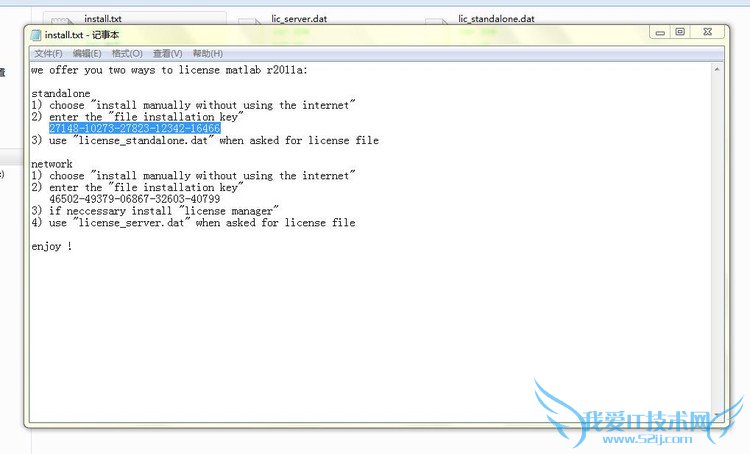750x454 pixels.
Task: Open the 查看(V) menu
Action: [x=167, y=54]
